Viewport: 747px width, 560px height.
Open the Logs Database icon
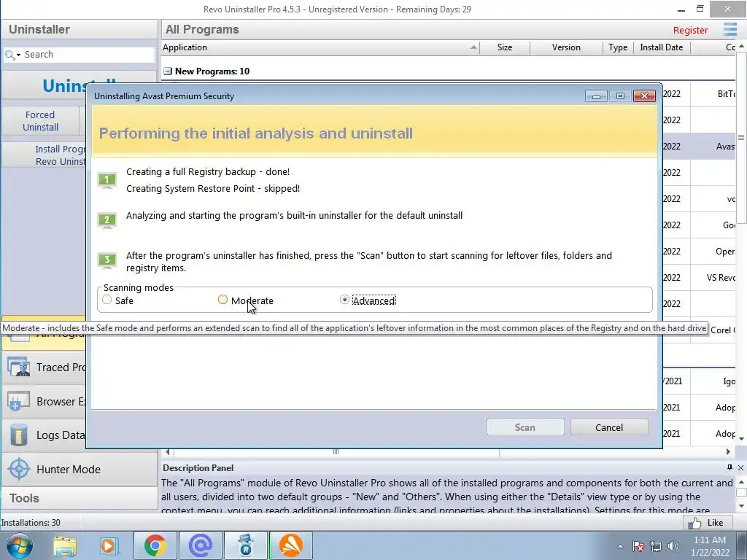click(x=19, y=435)
